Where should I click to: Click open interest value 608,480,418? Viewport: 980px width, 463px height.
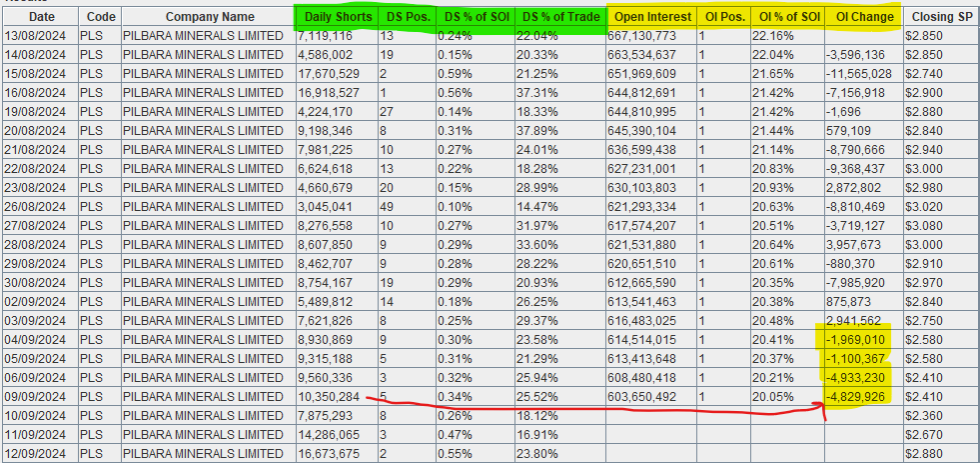pyautogui.click(x=642, y=378)
